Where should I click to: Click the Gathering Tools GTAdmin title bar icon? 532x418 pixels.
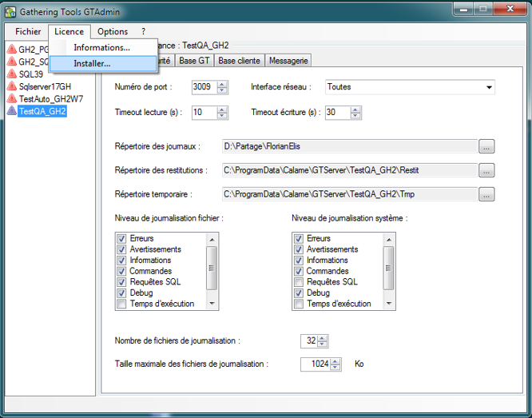(x=10, y=12)
